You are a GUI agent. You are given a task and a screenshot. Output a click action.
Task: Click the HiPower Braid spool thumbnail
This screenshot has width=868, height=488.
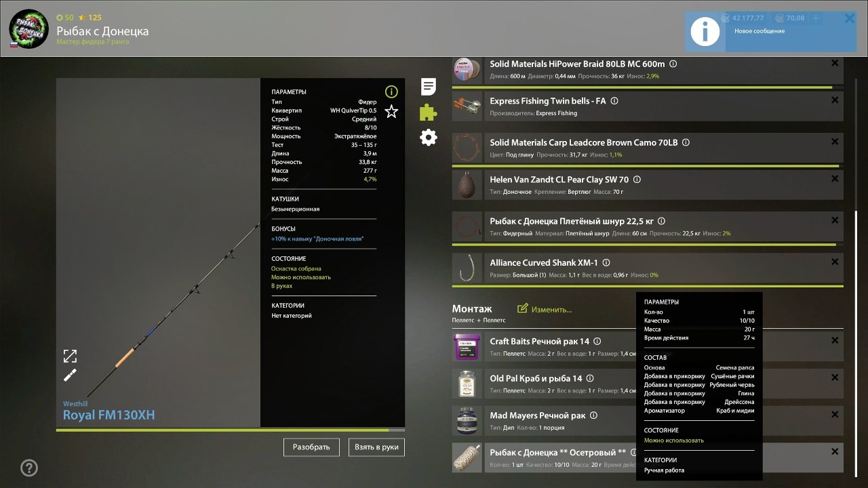tap(467, 69)
